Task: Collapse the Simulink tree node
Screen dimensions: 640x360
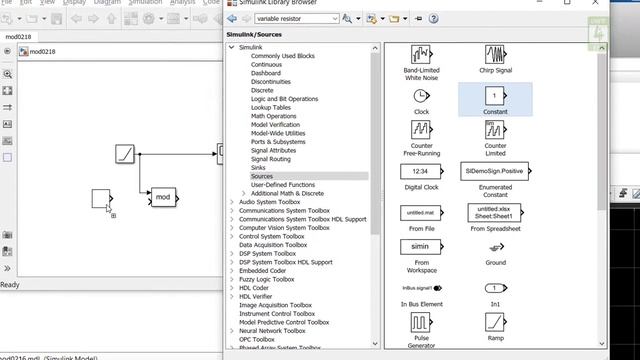Action: point(232,47)
